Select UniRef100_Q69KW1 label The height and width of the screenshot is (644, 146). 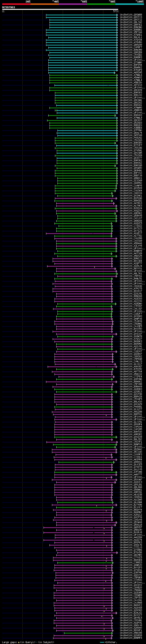pyautogui.click(x=131, y=170)
